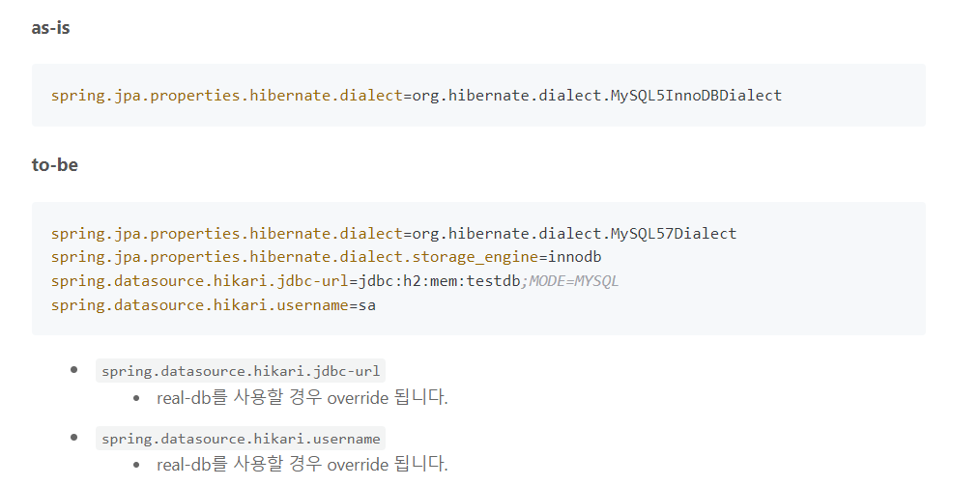Click the inline spring.datasource.hikari.username code tag
Viewport: 980px width, 486px height.
[x=241, y=439]
